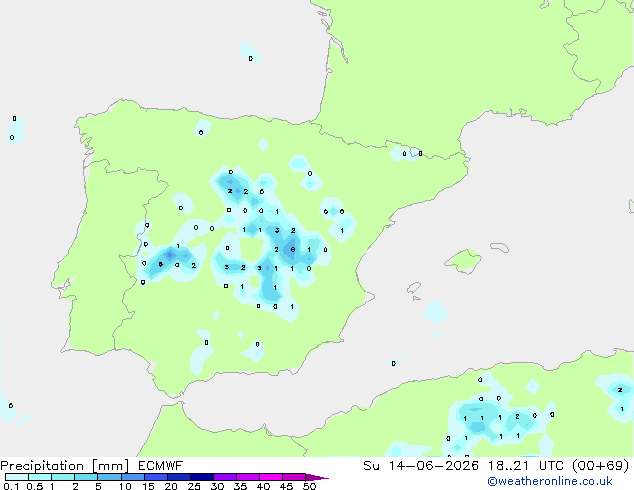Click the 'ECMWF' model label
This screenshot has height=490, width=634.
pyautogui.click(x=161, y=466)
